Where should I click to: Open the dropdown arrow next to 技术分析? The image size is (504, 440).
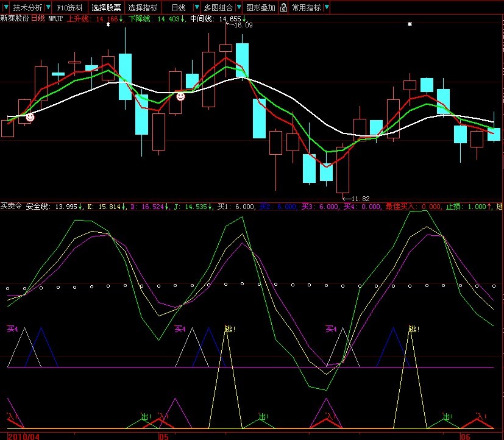click(48, 8)
